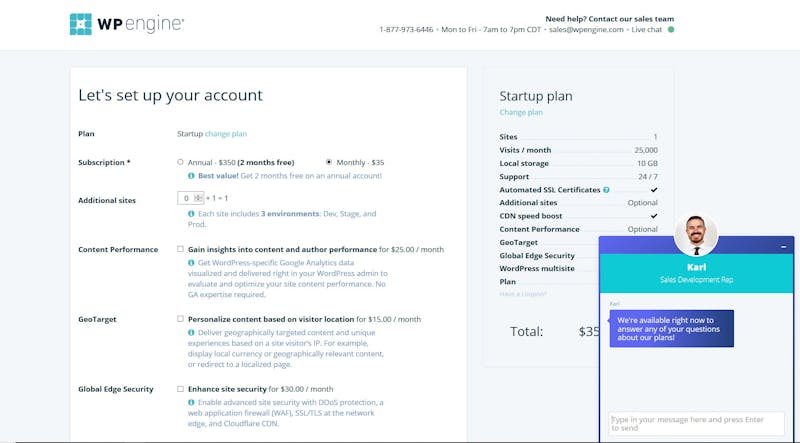Click info icon beside Each site includes text
Image resolution: width=800 pixels, height=443 pixels.
click(x=191, y=214)
